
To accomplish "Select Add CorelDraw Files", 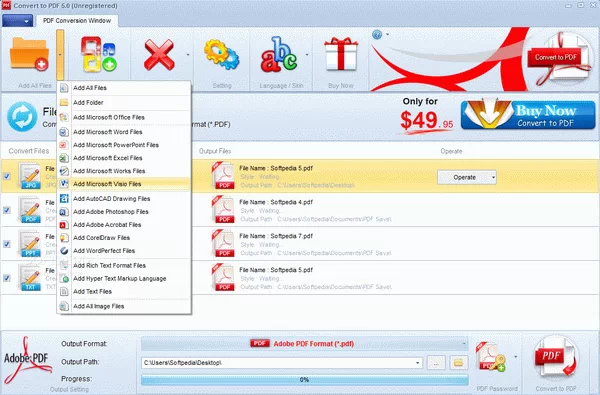I will coord(124,238).
